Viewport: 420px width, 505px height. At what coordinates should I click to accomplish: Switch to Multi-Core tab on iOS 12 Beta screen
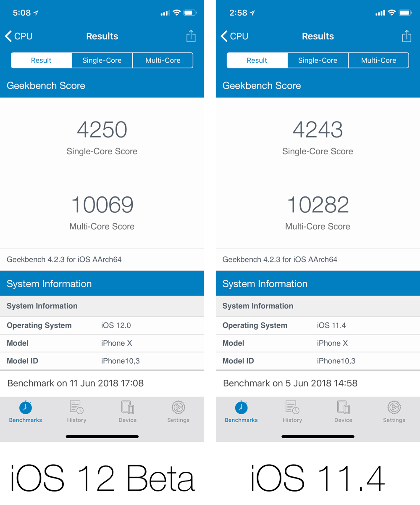click(163, 60)
